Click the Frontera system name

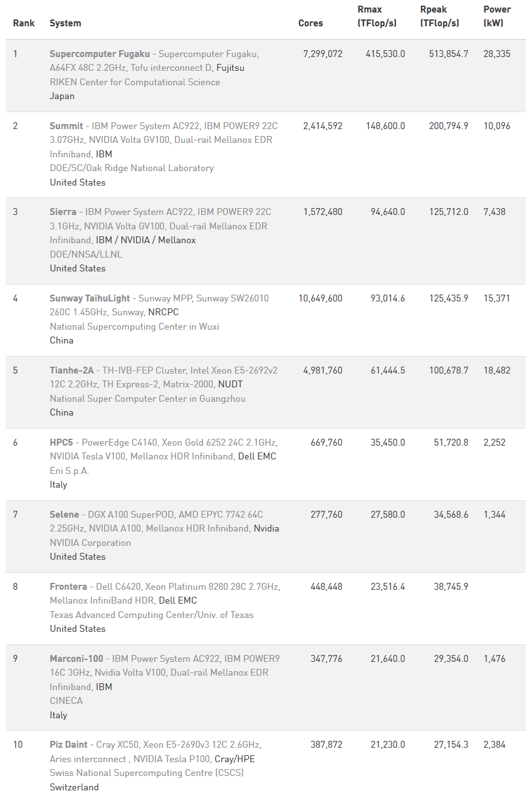click(68, 587)
